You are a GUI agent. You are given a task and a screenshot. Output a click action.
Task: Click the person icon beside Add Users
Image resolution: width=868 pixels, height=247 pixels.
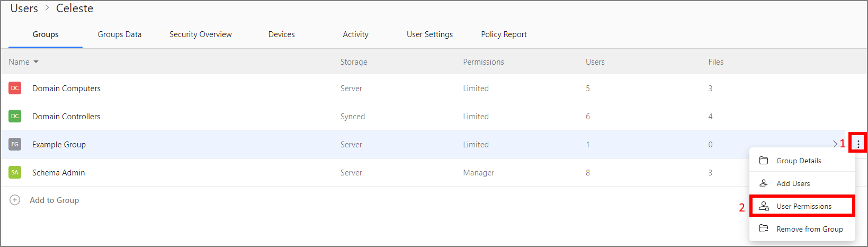764,183
